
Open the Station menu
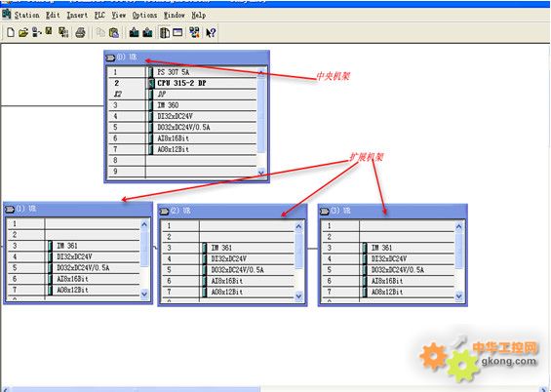[x=26, y=15]
